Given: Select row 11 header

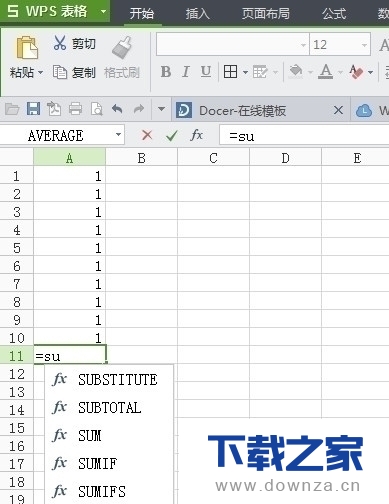Looking at the screenshot, I should pyautogui.click(x=17, y=356).
